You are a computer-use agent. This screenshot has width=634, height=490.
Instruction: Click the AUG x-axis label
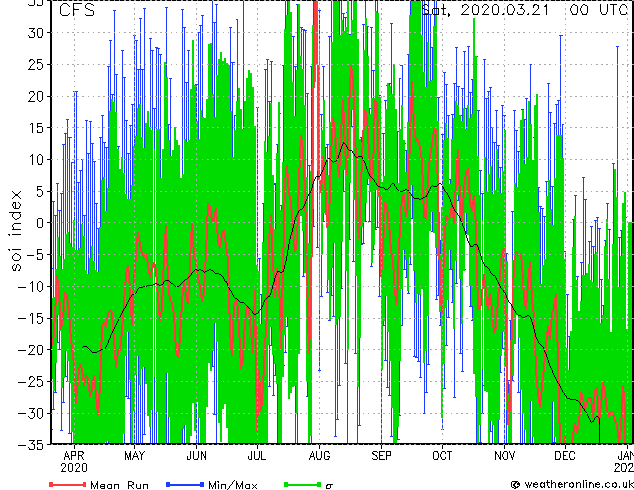click(x=319, y=456)
